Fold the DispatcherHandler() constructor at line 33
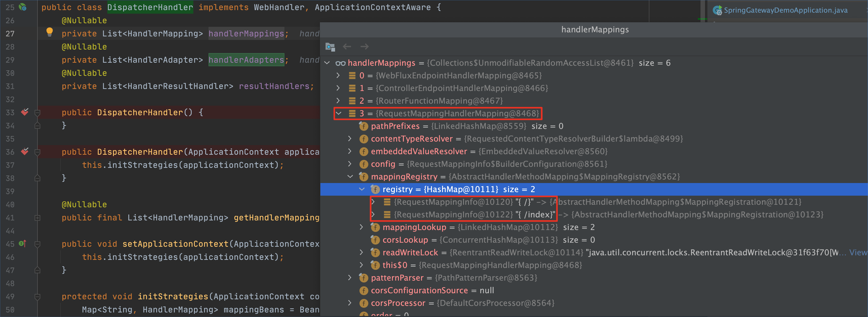868x317 pixels. tap(37, 113)
